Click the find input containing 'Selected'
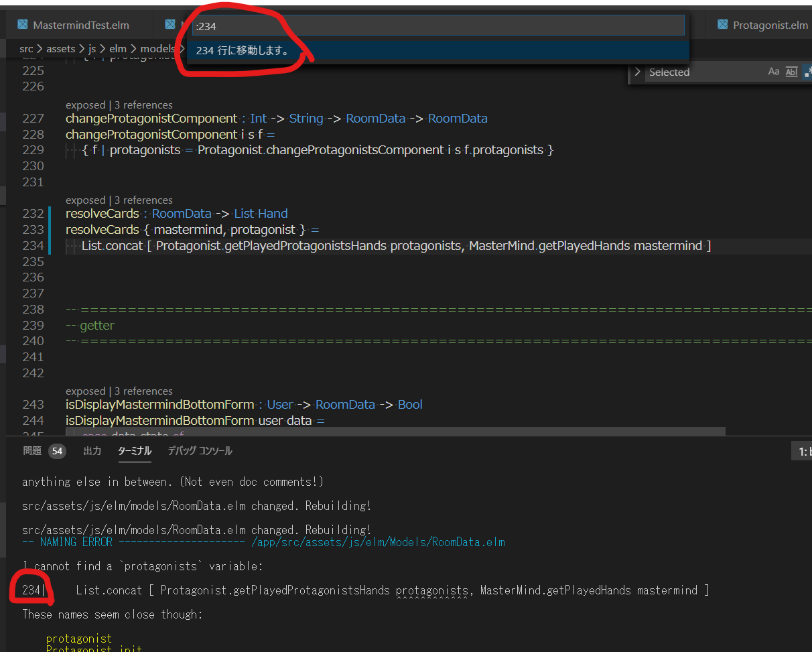Image resolution: width=812 pixels, height=652 pixels. (703, 72)
